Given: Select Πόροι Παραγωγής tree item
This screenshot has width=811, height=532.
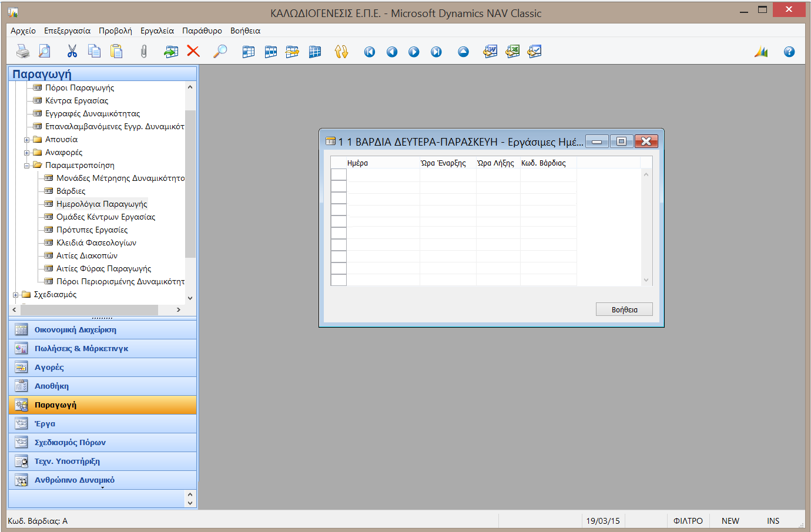Looking at the screenshot, I should coord(79,87).
